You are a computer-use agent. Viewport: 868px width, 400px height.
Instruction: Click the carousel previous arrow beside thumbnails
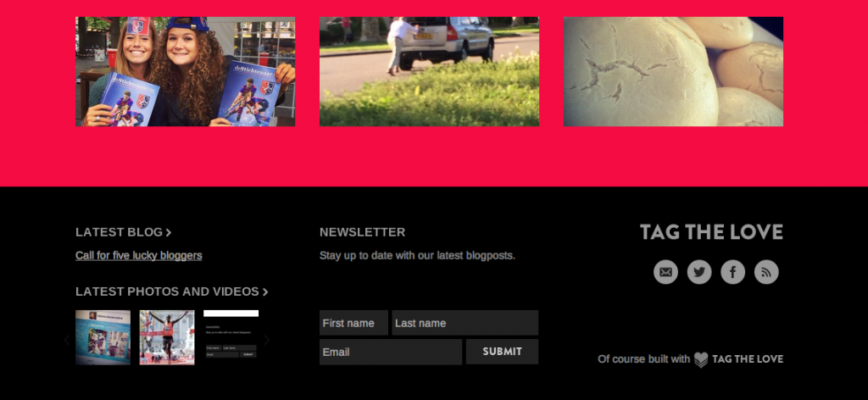pos(67,340)
